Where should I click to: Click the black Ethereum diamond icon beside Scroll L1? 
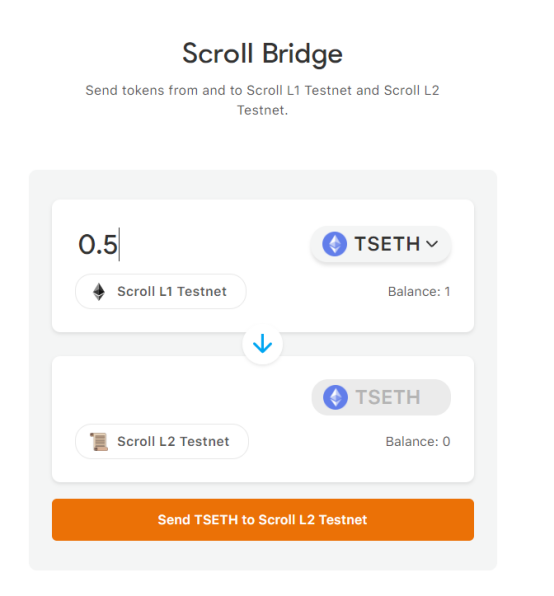[x=99, y=292]
